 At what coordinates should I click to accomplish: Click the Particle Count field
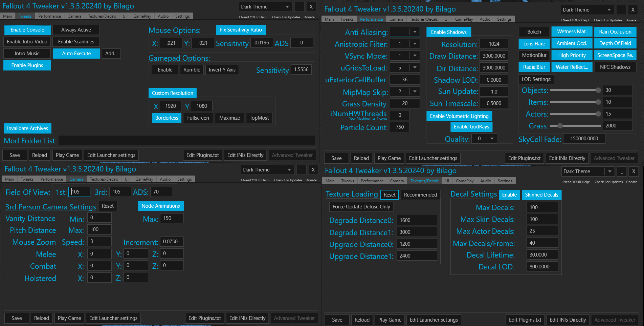(400, 127)
